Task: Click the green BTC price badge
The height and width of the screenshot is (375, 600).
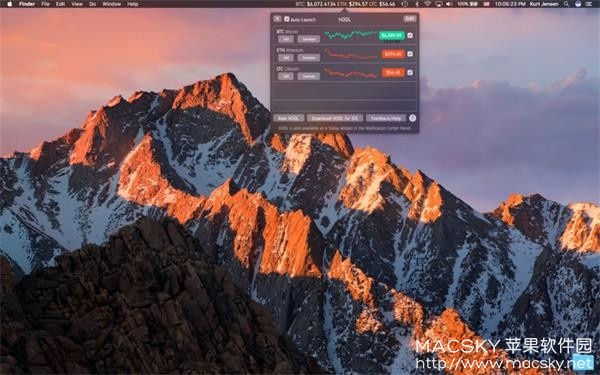Action: click(x=391, y=35)
